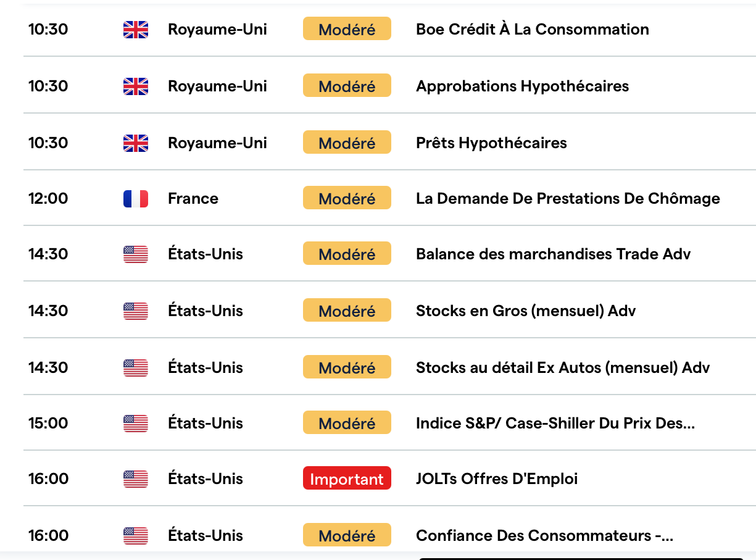Open Confiance Des Consommateurs event
The height and width of the screenshot is (560, 756).
[x=544, y=535]
